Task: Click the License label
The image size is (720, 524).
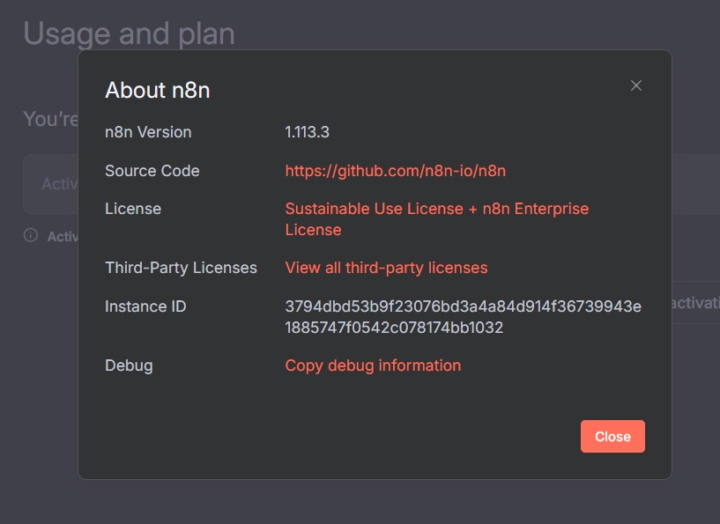Action: (133, 209)
